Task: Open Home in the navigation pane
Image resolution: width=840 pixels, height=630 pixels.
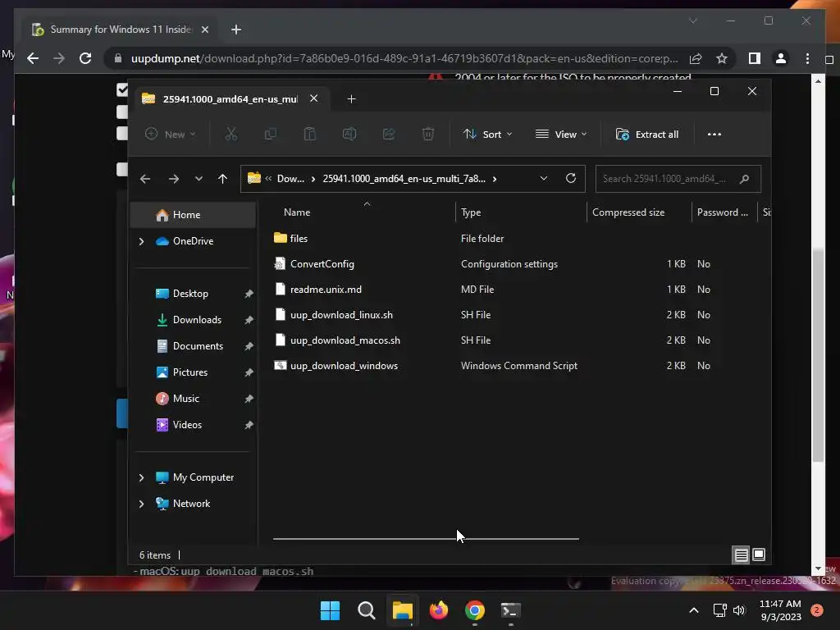Action: click(193, 215)
